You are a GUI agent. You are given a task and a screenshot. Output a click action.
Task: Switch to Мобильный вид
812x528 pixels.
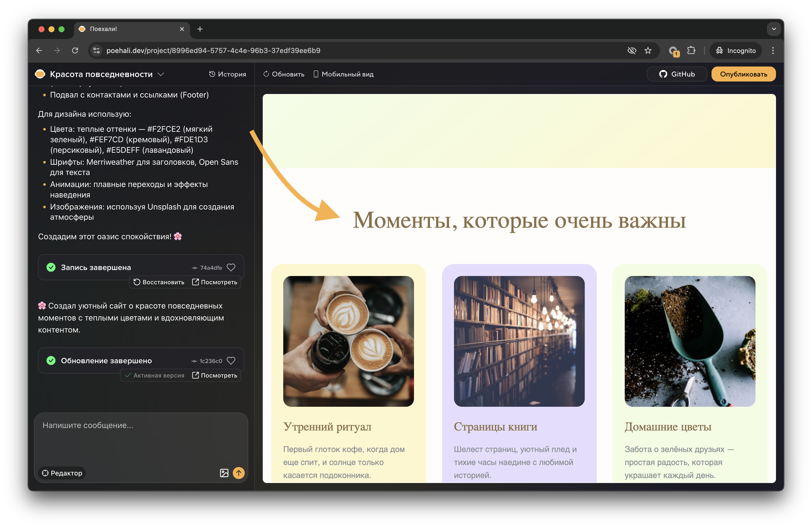coord(343,74)
